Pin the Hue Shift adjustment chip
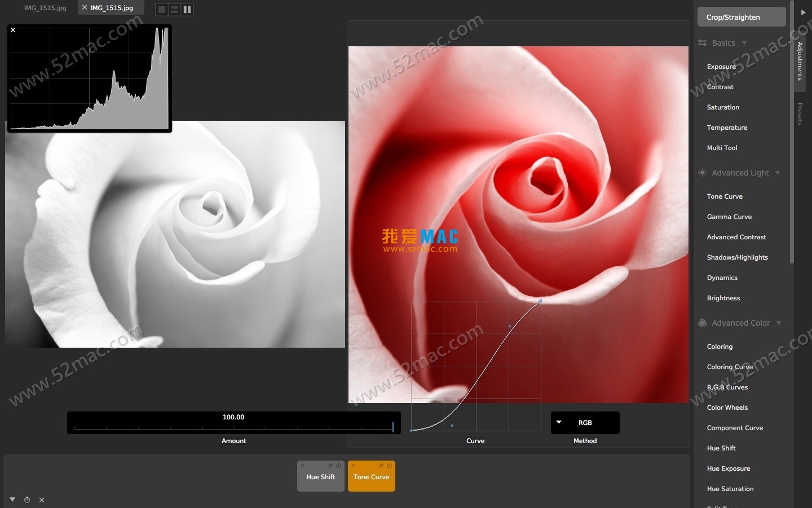The width and height of the screenshot is (812, 508). tap(330, 466)
